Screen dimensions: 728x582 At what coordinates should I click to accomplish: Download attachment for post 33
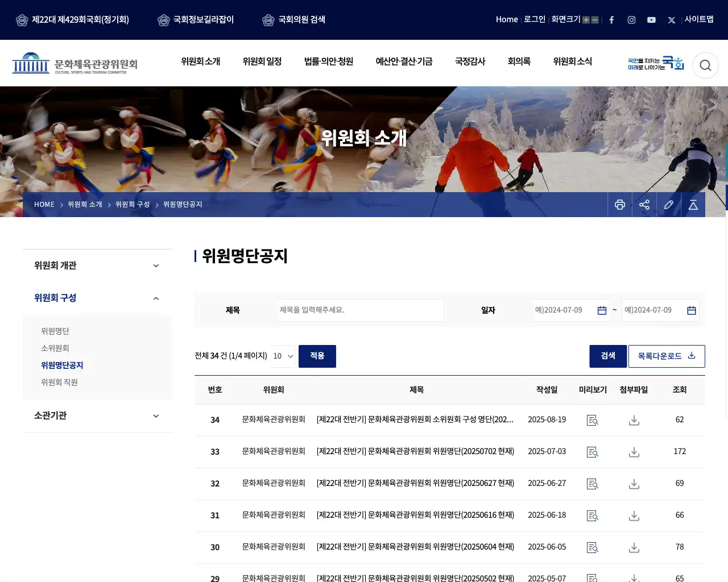pos(634,452)
